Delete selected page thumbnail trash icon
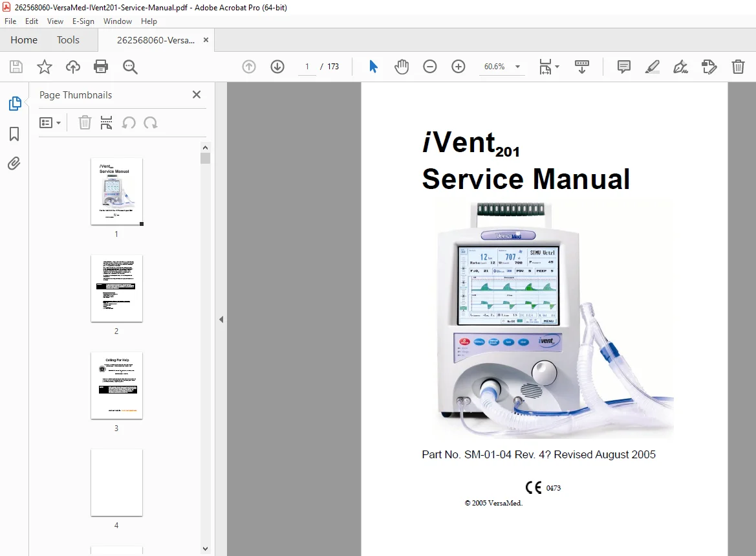Screen dimensions: 756x556 85,122
